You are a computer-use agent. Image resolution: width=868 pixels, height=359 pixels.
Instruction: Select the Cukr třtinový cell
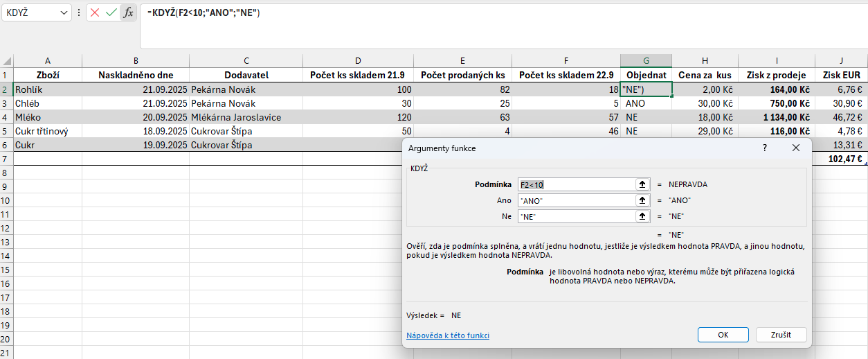pos(48,131)
